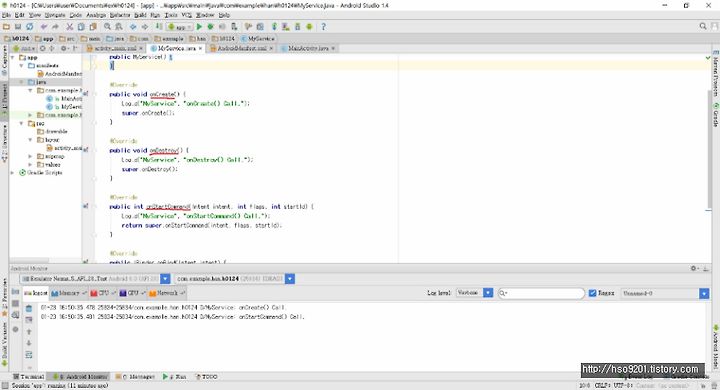Click the Paste toolbar icon
The height and width of the screenshot is (390, 720).
click(93, 27)
